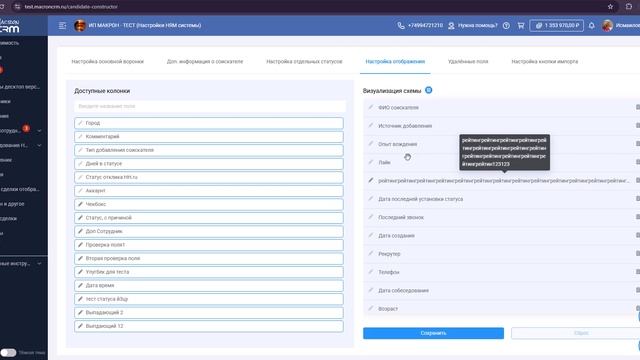Screen dimensions: 640x360
Task: Click the Лайк scheme row
Action: [x=502, y=162]
